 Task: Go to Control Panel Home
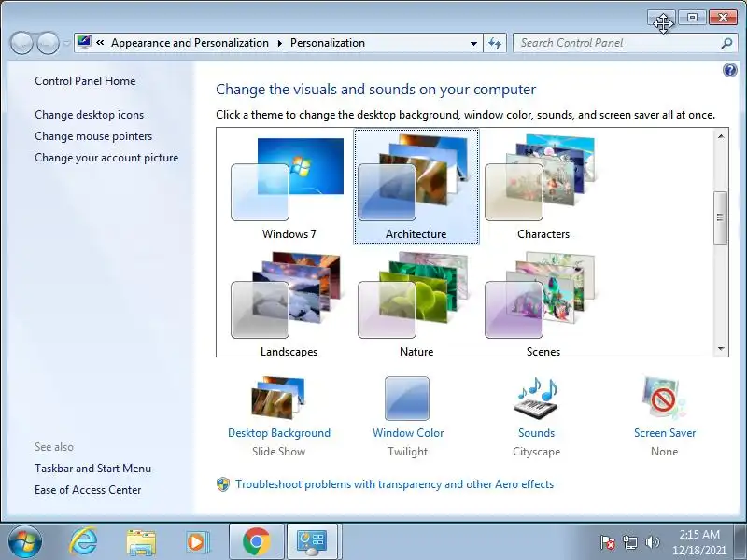85,81
